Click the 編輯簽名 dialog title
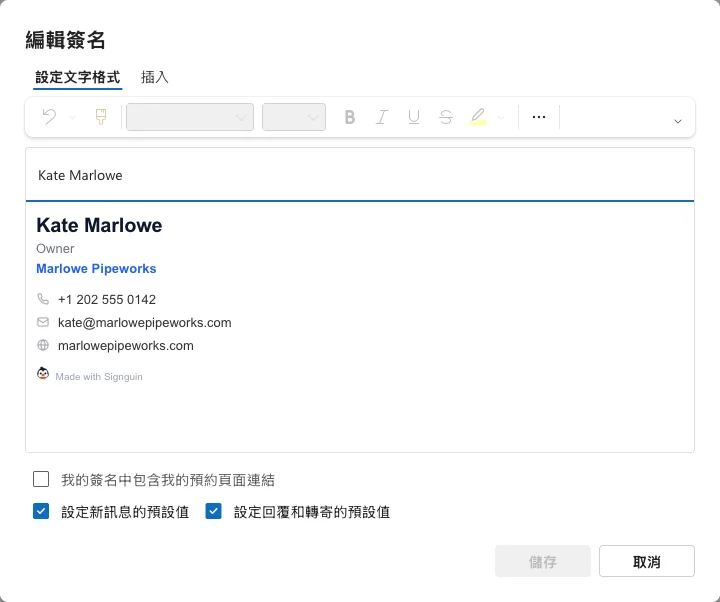This screenshot has height=602, width=720. point(65,40)
